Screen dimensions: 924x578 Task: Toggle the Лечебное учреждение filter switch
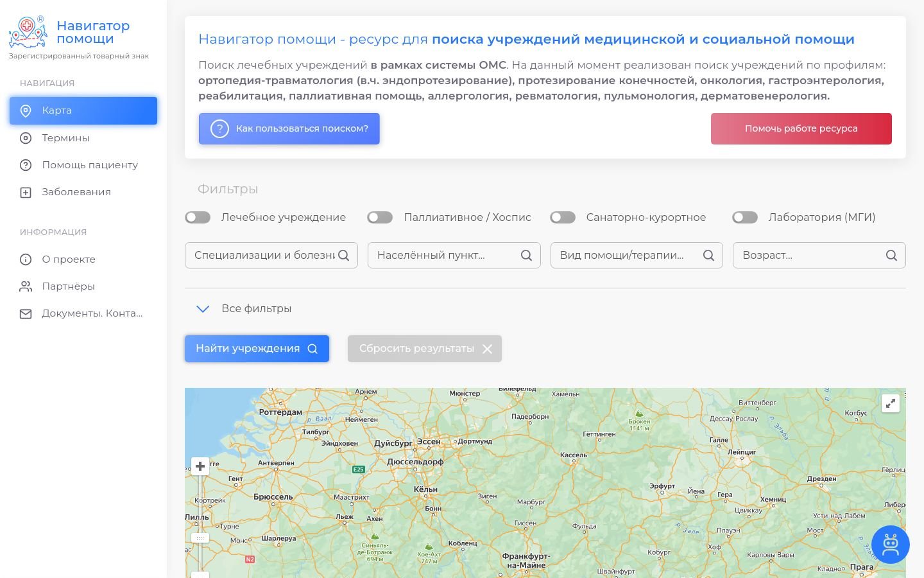tap(198, 218)
